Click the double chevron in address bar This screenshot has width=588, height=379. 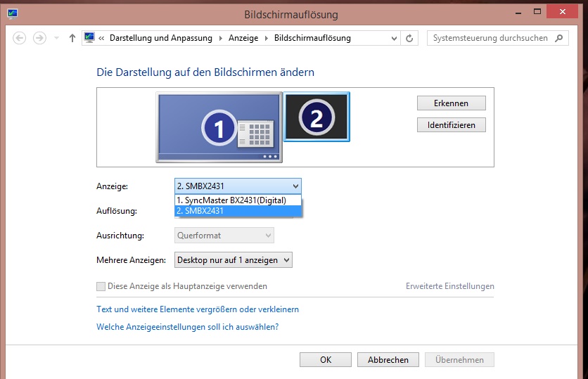click(101, 38)
